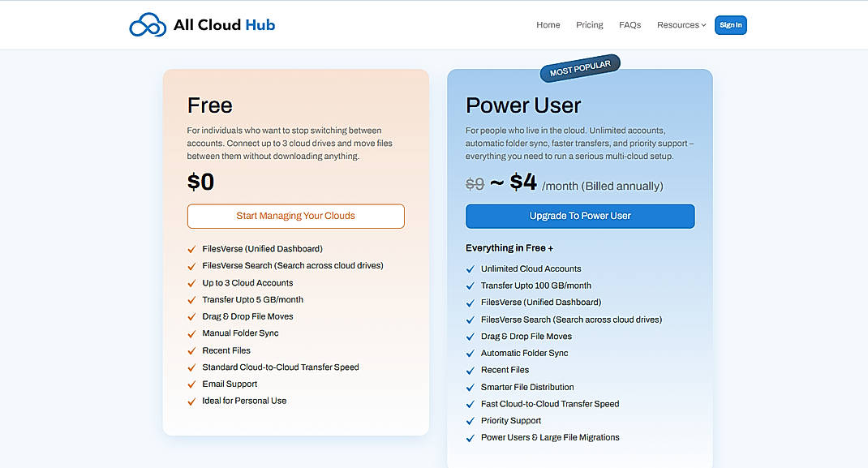Click Recent Files text in Free plan

pos(226,350)
